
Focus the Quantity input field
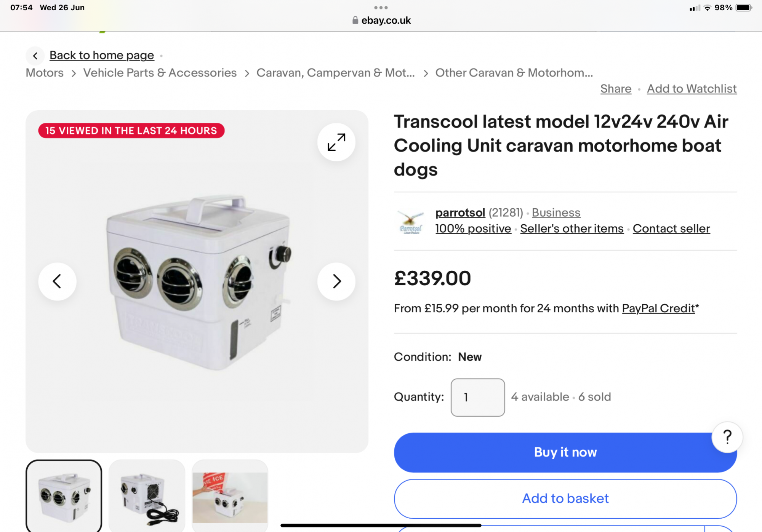pyautogui.click(x=477, y=397)
